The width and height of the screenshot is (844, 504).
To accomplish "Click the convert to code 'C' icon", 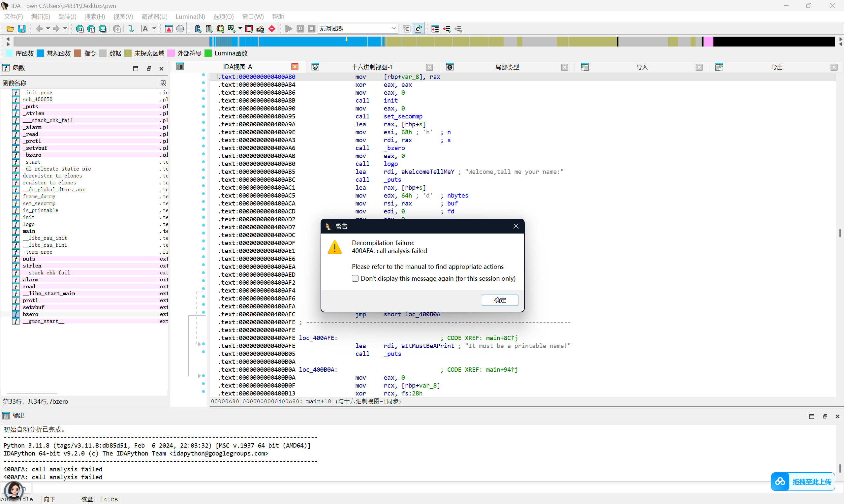I will pos(198,29).
